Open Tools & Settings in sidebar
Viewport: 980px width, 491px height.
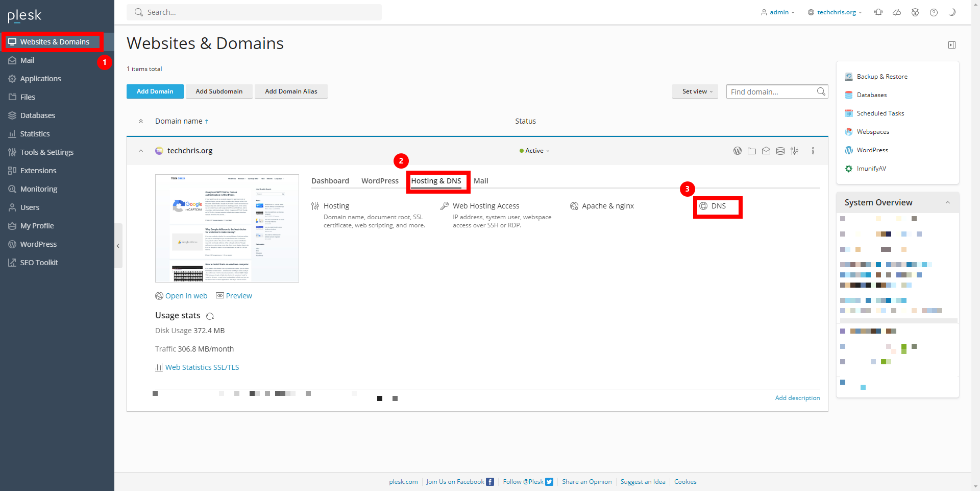point(46,152)
